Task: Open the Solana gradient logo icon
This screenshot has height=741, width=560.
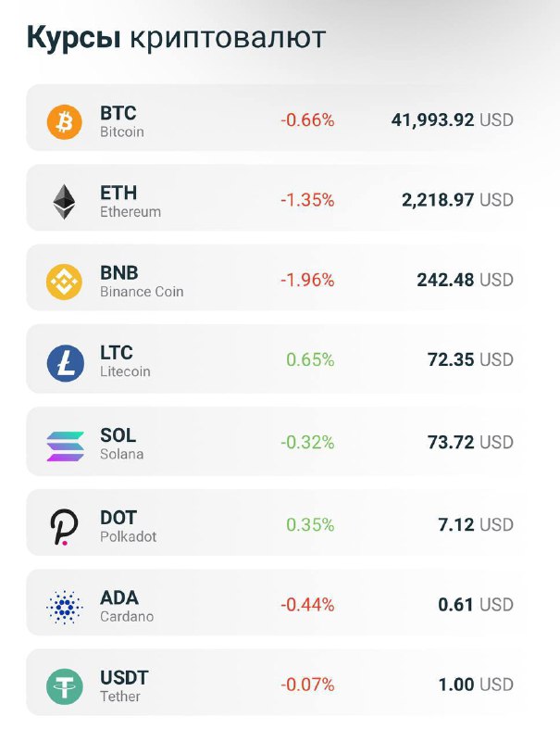Action: (x=65, y=446)
